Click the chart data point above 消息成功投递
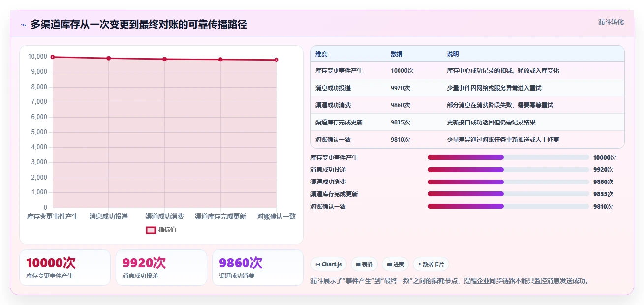 [x=109, y=58]
